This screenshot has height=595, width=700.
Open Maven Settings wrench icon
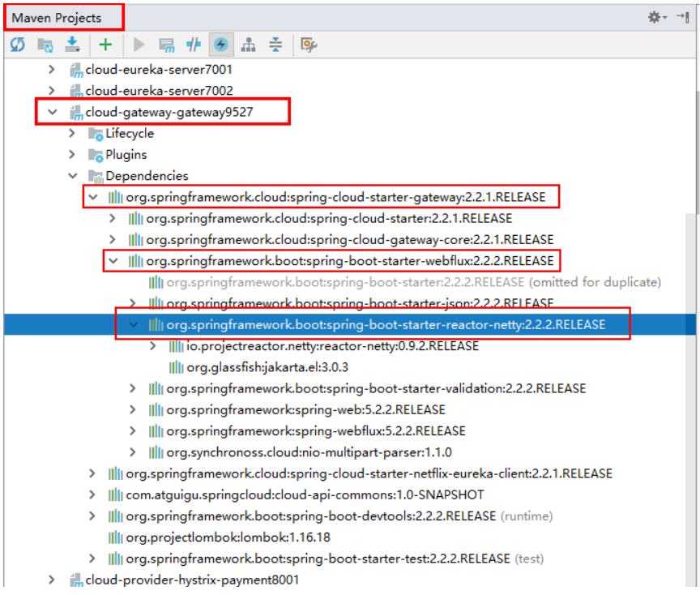pyautogui.click(x=309, y=45)
